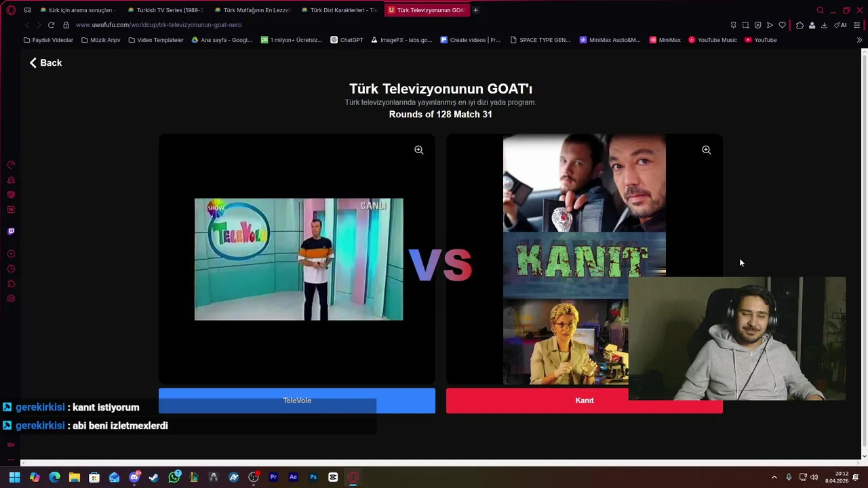Image resolution: width=868 pixels, height=488 pixels.
Task: Open a new browser tab
Action: tap(475, 10)
